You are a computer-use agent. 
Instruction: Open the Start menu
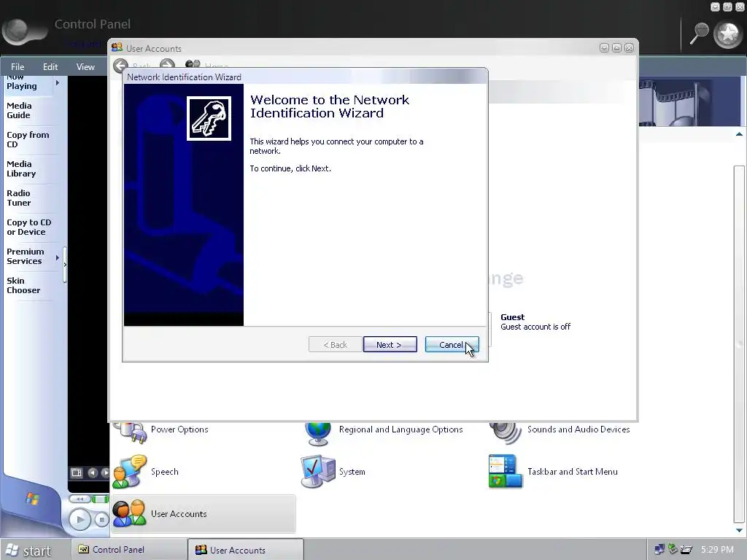point(28,550)
